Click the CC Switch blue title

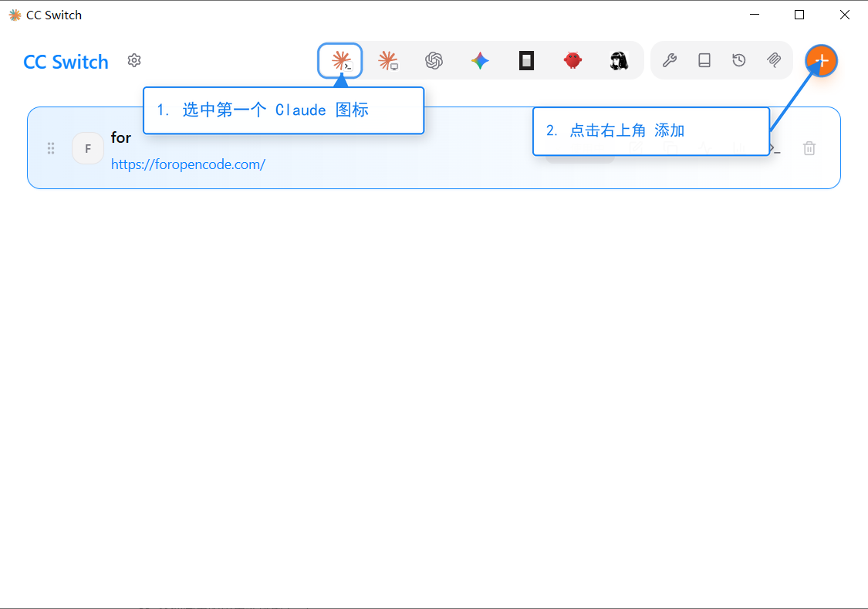point(66,62)
